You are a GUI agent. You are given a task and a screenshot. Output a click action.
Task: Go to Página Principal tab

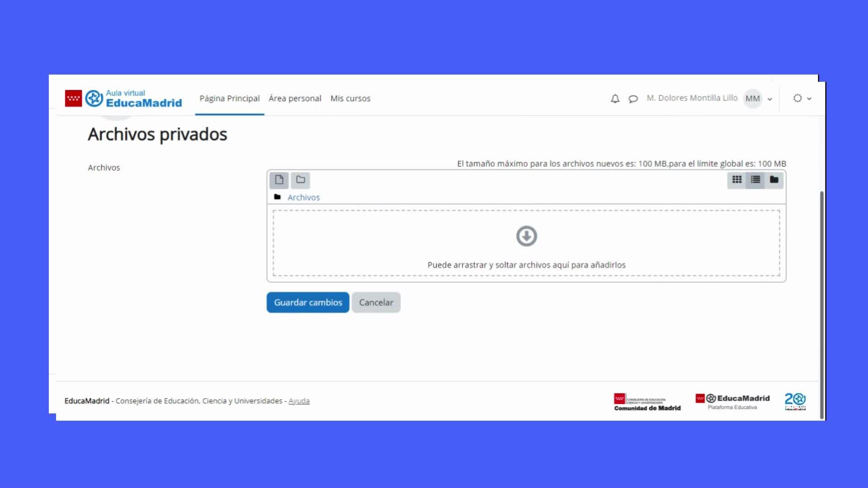(230, 99)
